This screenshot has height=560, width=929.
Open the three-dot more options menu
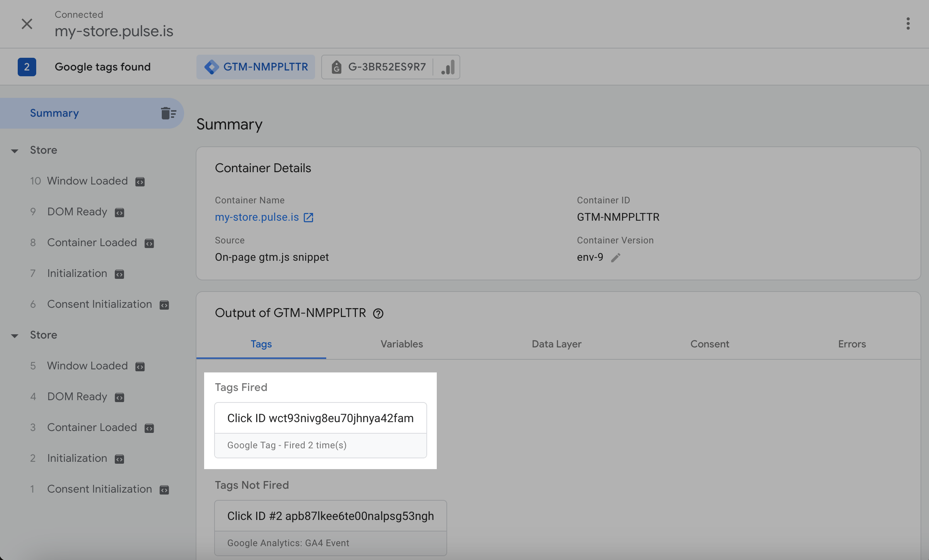point(908,24)
